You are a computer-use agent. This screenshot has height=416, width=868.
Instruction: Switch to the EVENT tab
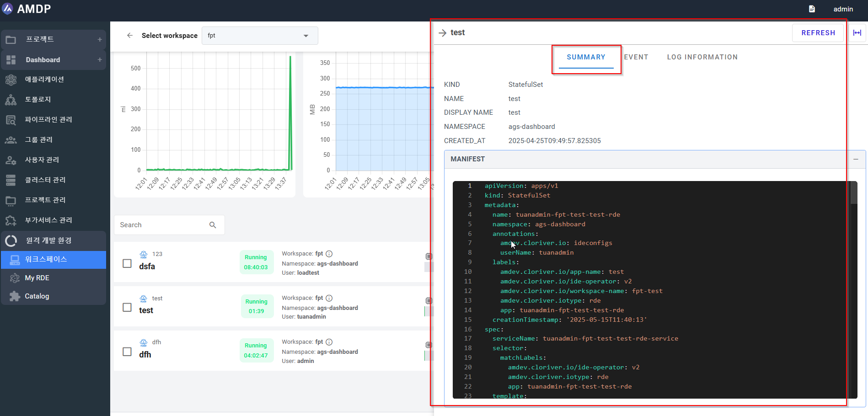[636, 57]
